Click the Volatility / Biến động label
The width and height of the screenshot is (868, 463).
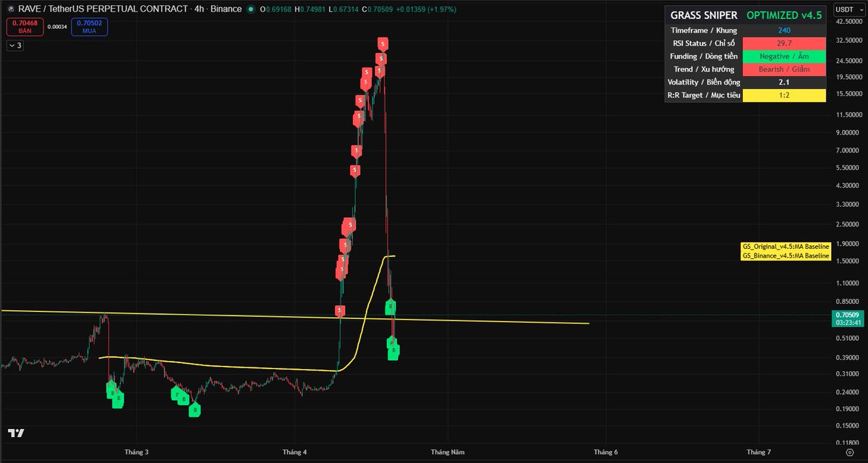[704, 82]
